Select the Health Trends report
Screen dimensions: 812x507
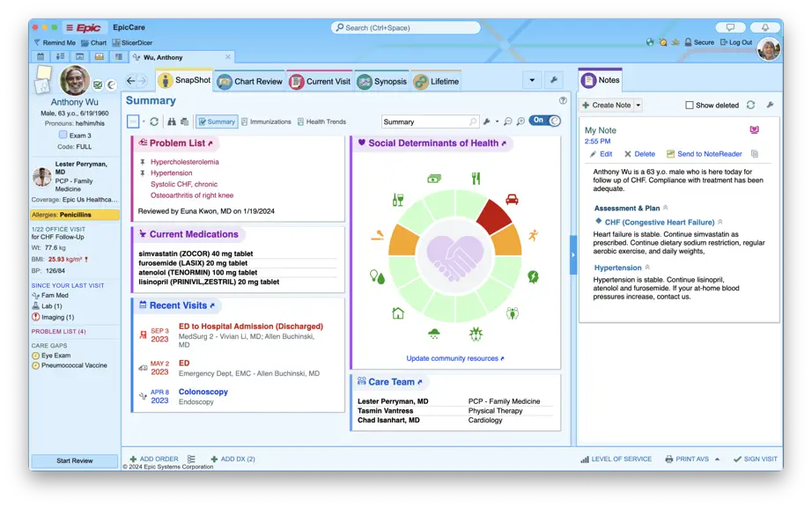(x=321, y=121)
